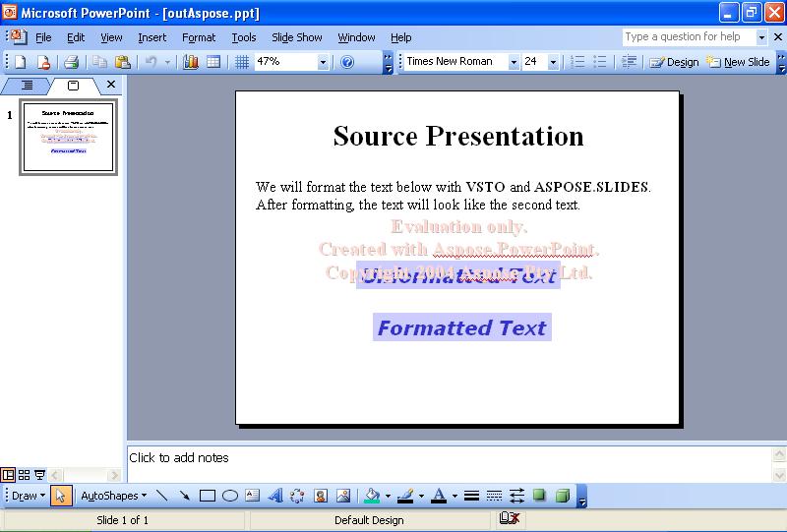The width and height of the screenshot is (787, 532).
Task: Select the Line drawing tool
Action: click(162, 496)
